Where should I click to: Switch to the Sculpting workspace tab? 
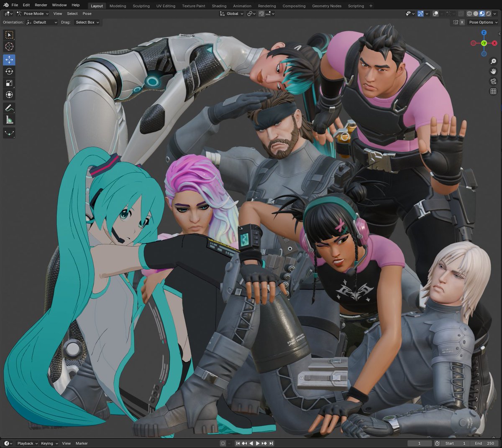click(141, 6)
